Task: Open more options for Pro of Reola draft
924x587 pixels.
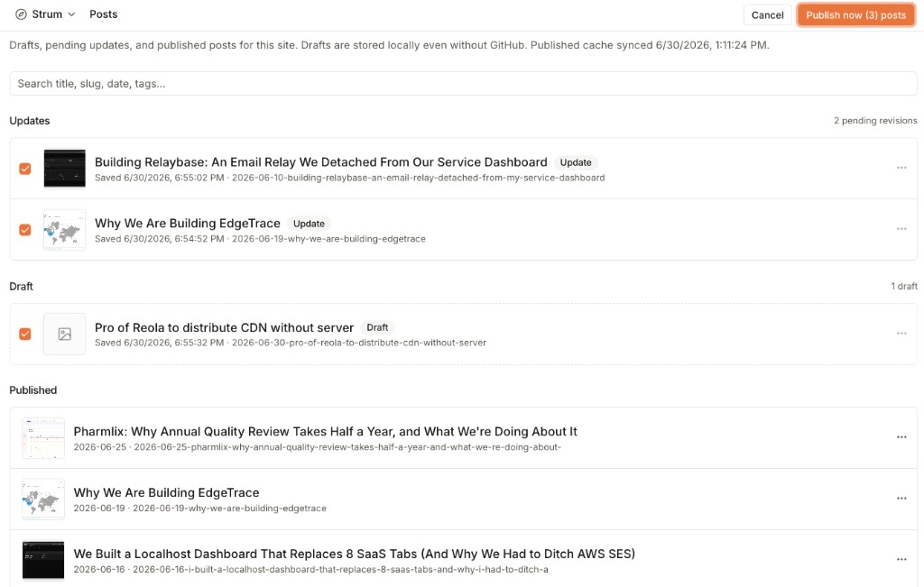Action: [901, 334]
